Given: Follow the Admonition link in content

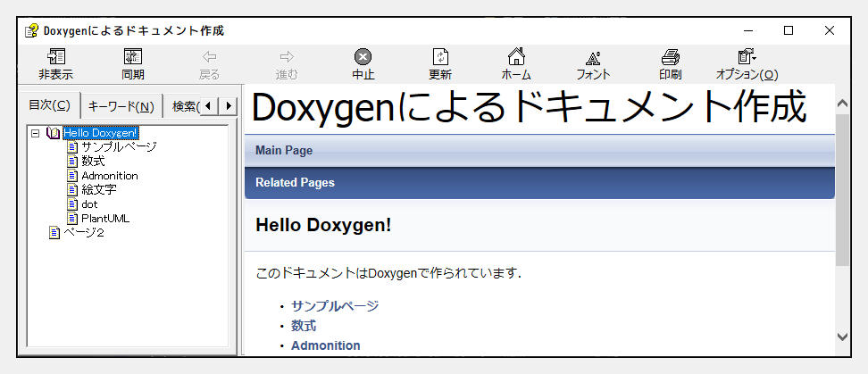Looking at the screenshot, I should 325,345.
